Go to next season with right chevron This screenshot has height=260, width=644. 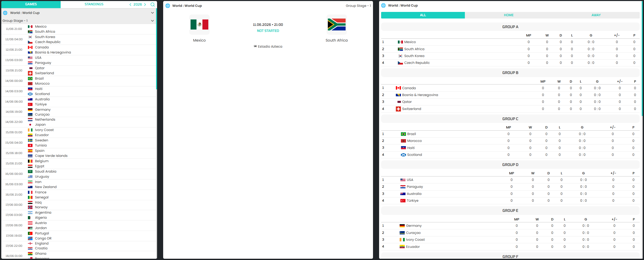point(145,4)
